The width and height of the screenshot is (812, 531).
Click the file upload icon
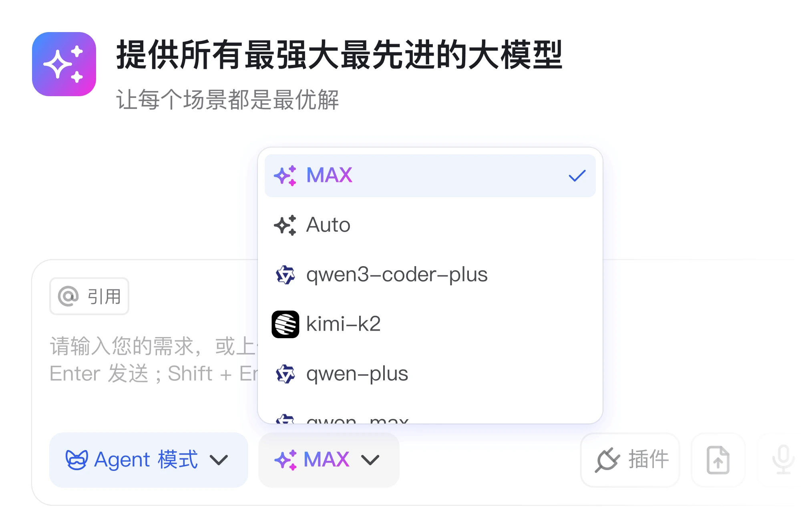(x=718, y=460)
